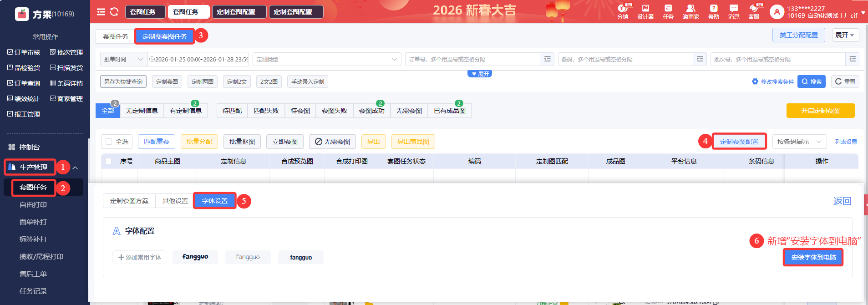Open the 消息 messages icon
Image resolution: width=868 pixels, height=305 pixels.
click(733, 12)
